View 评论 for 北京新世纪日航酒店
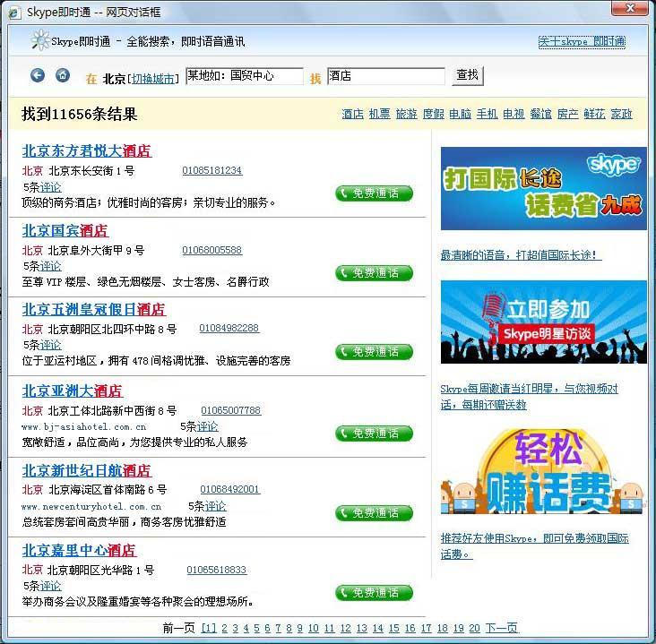The image size is (656, 644). coord(215,506)
